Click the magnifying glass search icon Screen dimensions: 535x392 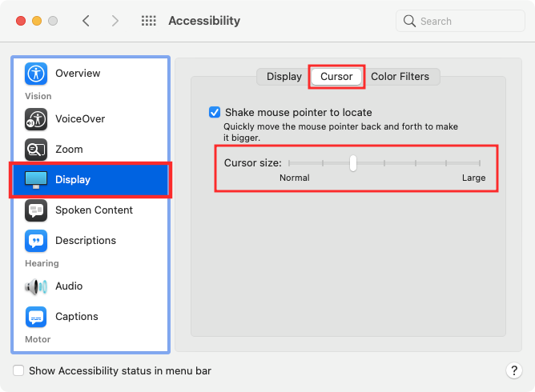(x=409, y=21)
